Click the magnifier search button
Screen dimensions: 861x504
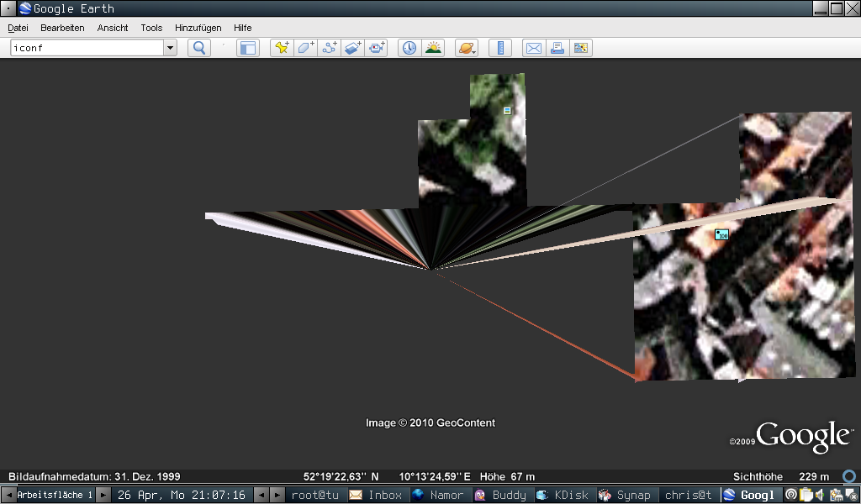click(199, 48)
